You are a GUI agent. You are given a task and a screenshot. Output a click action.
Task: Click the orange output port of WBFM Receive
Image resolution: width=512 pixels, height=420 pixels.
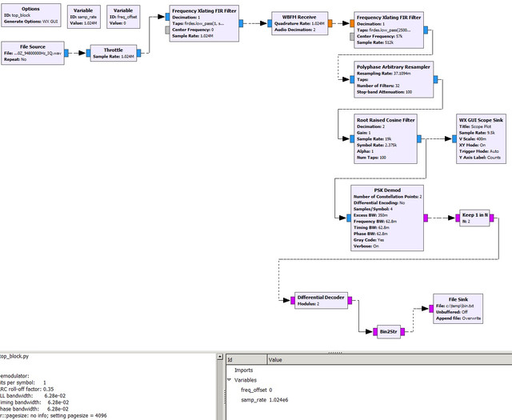(330, 23)
